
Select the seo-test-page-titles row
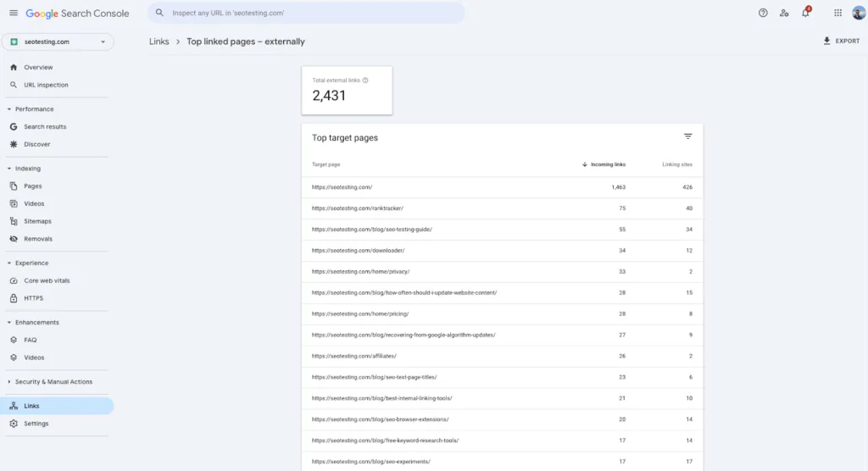coord(502,377)
